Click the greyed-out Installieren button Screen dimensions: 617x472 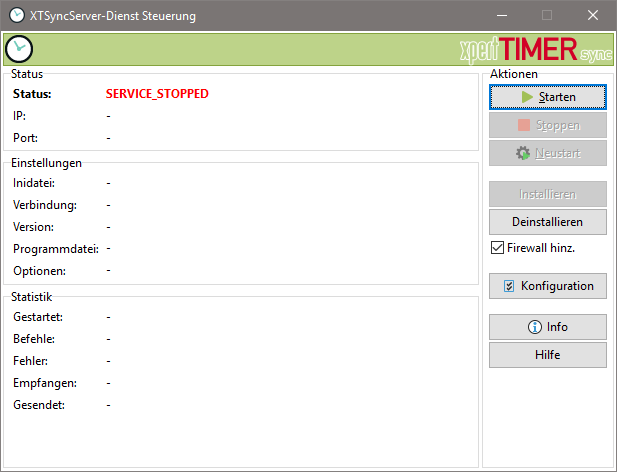click(x=547, y=194)
